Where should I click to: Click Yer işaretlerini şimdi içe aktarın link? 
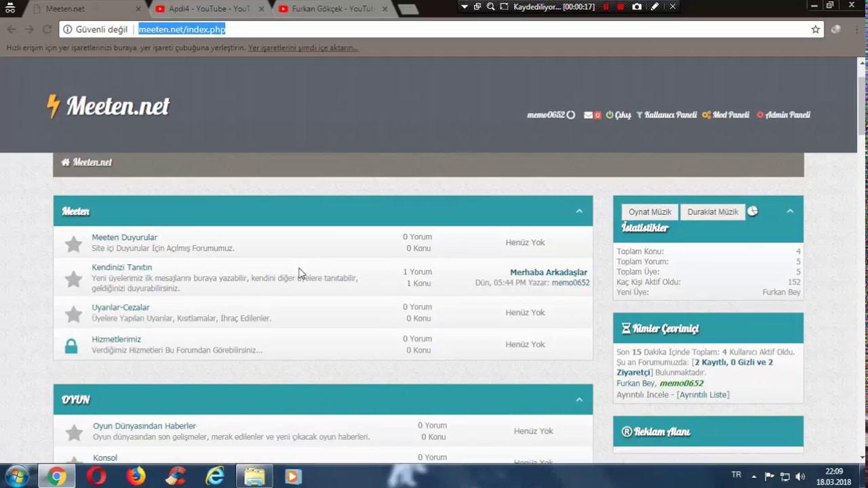point(303,47)
